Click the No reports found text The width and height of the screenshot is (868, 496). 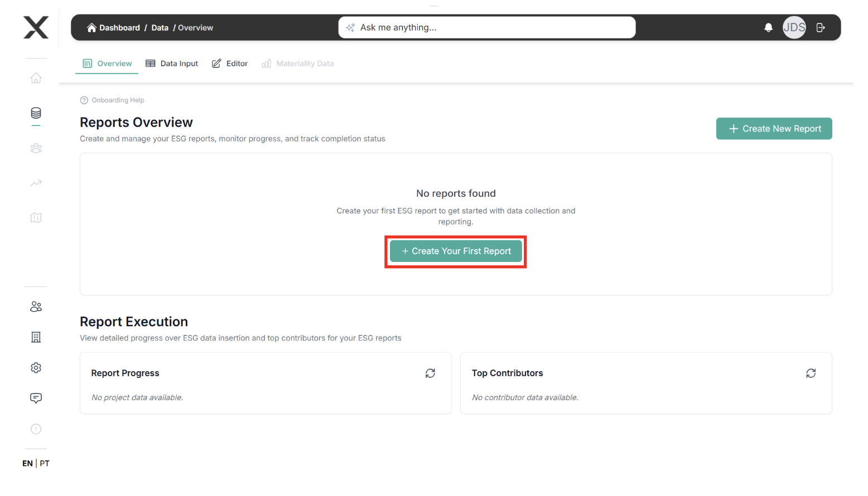click(x=456, y=193)
